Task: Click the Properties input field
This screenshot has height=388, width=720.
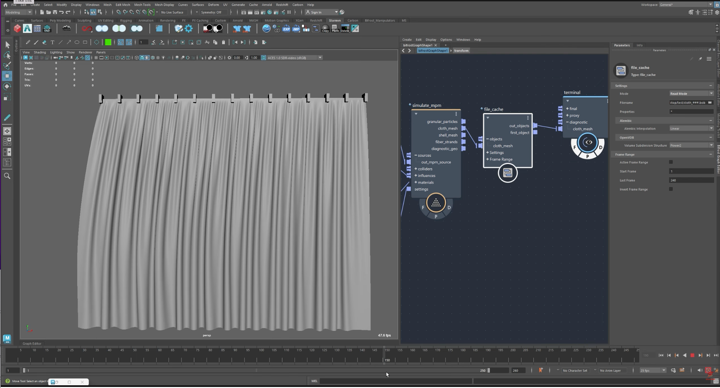Action: pyautogui.click(x=691, y=112)
